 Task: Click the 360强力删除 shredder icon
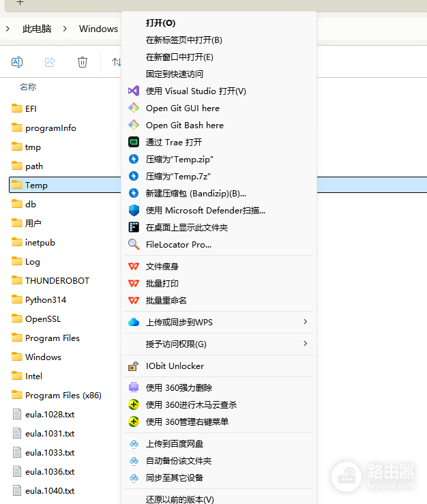point(134,387)
